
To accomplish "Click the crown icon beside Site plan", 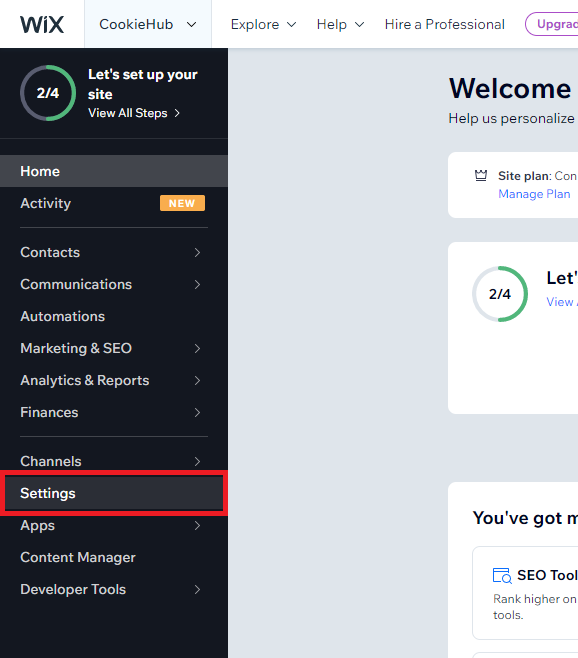I will (x=481, y=175).
